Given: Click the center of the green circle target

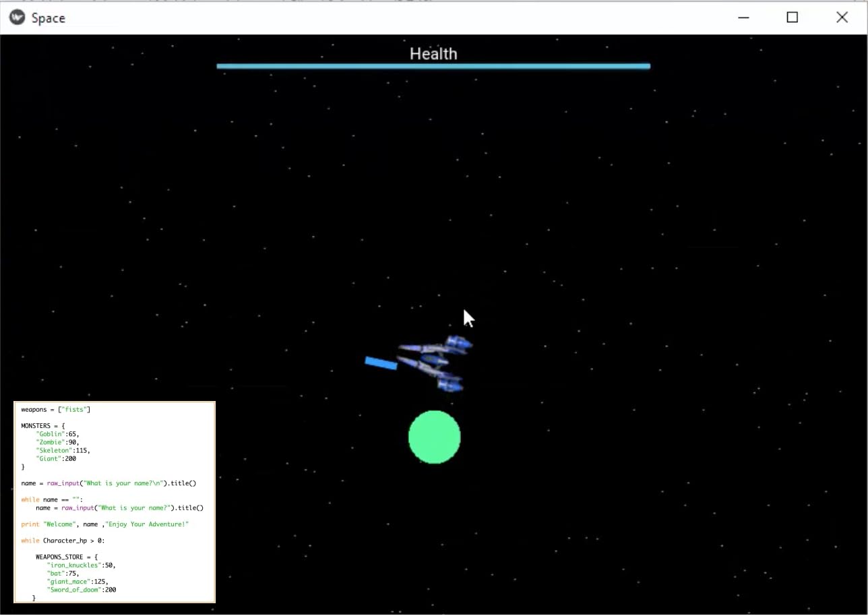Looking at the screenshot, I should (435, 437).
